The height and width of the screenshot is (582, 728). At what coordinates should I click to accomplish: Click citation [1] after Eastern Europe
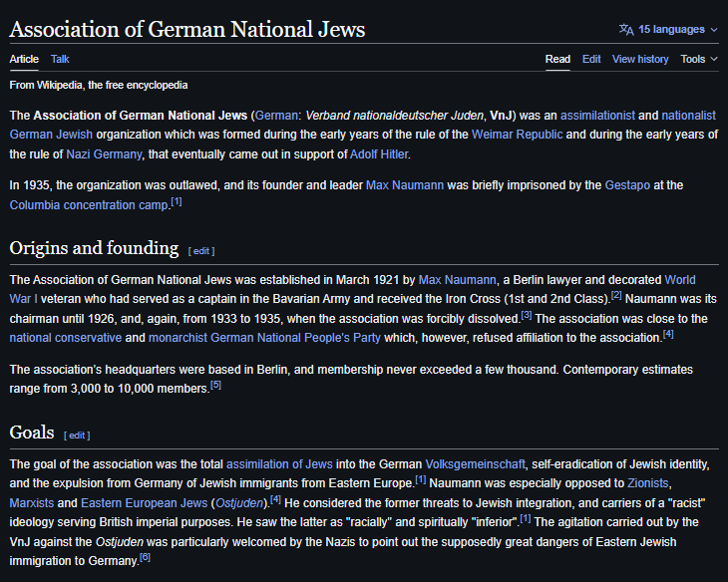(x=420, y=480)
